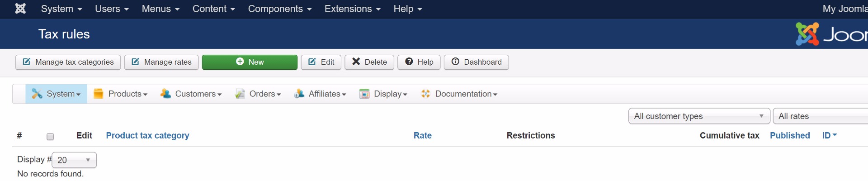
Task: Open the All customer types dropdown
Action: [x=699, y=116]
